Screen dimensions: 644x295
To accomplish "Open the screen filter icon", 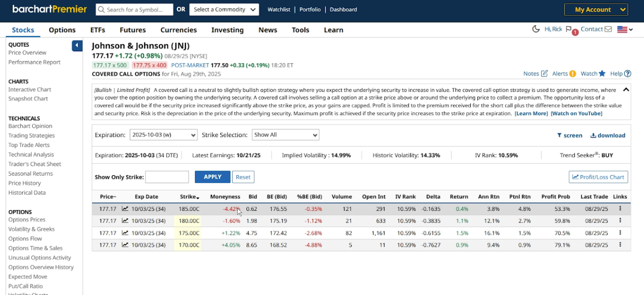I will coord(561,135).
